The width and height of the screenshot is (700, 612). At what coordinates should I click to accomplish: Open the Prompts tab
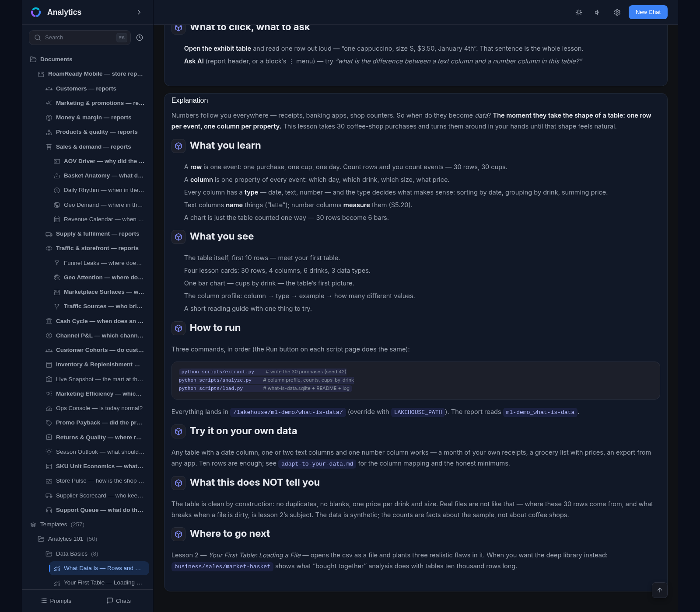coord(56,601)
